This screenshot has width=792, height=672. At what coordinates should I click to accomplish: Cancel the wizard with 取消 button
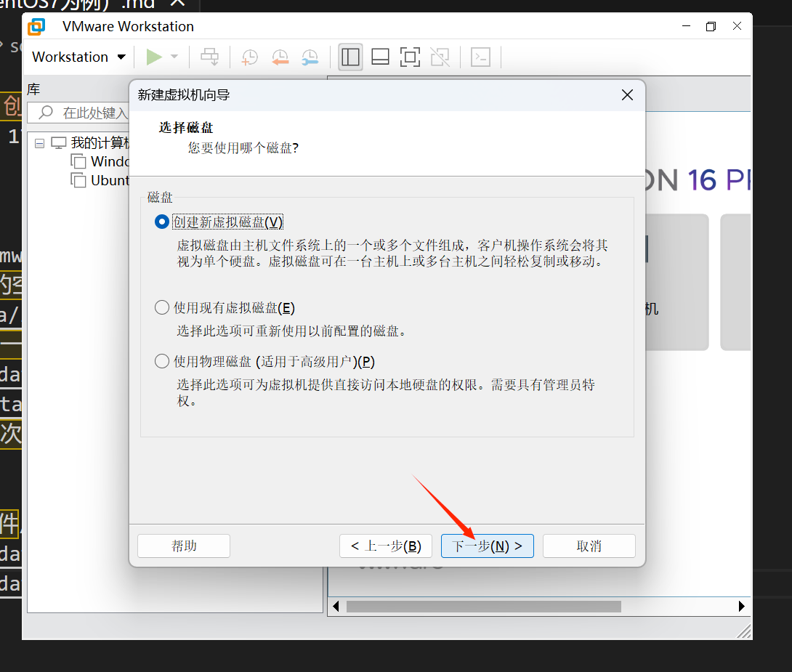pos(589,546)
